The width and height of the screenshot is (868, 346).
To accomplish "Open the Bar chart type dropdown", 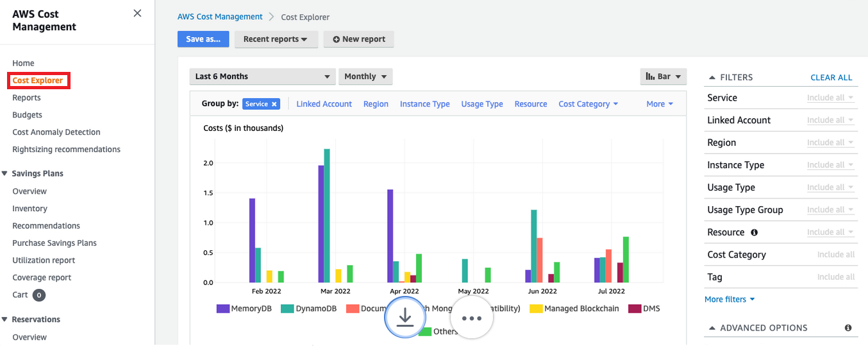I will coord(664,76).
